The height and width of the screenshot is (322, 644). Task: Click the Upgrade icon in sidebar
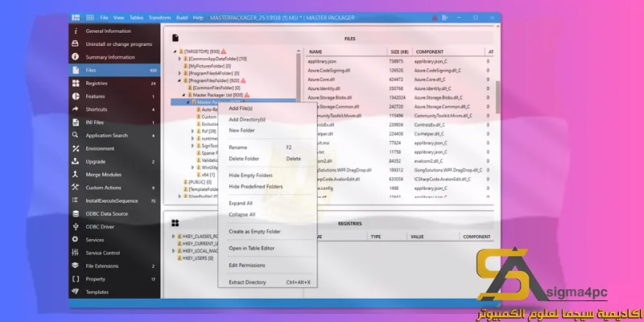75,162
